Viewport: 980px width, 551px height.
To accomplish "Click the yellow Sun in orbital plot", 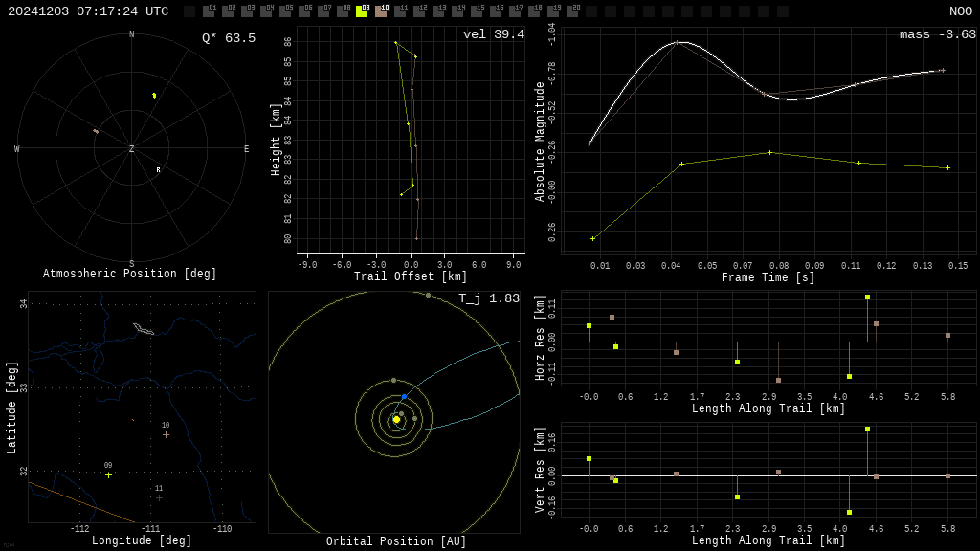I will [396, 420].
